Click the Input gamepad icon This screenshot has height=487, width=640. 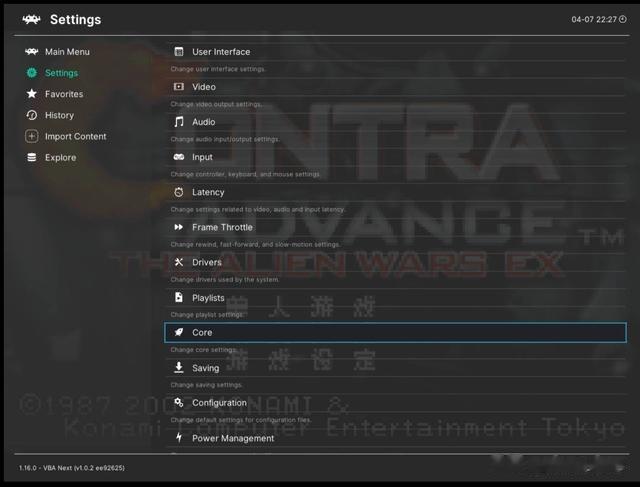tap(179, 157)
